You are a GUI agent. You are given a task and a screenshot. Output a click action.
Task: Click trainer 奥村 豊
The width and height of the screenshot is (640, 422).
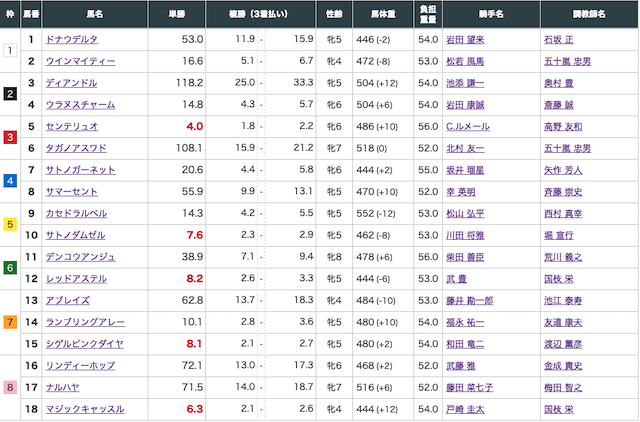click(x=558, y=83)
